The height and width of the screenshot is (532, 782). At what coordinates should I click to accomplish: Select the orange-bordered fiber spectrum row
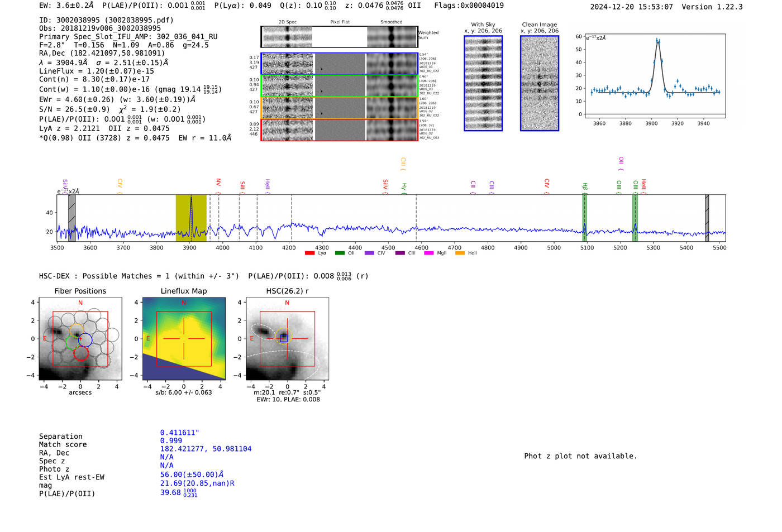click(339, 108)
